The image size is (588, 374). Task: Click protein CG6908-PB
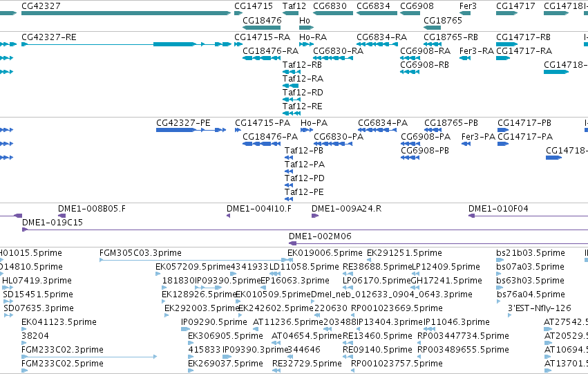(x=425, y=151)
